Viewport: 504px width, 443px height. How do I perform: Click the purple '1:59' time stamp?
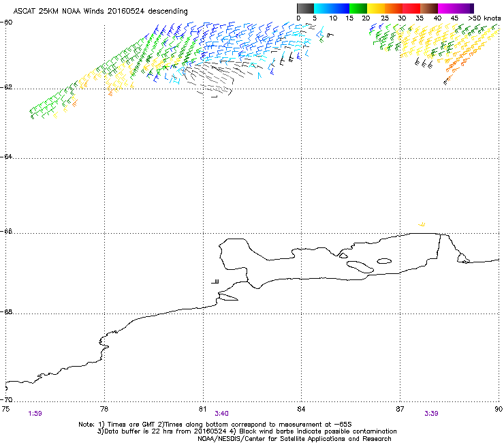pyautogui.click(x=35, y=414)
